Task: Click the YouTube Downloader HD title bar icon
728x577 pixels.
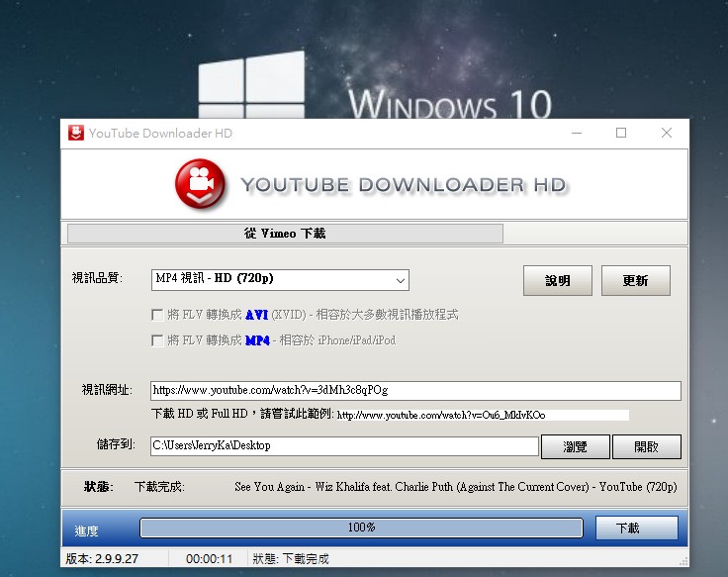Action: click(x=76, y=133)
